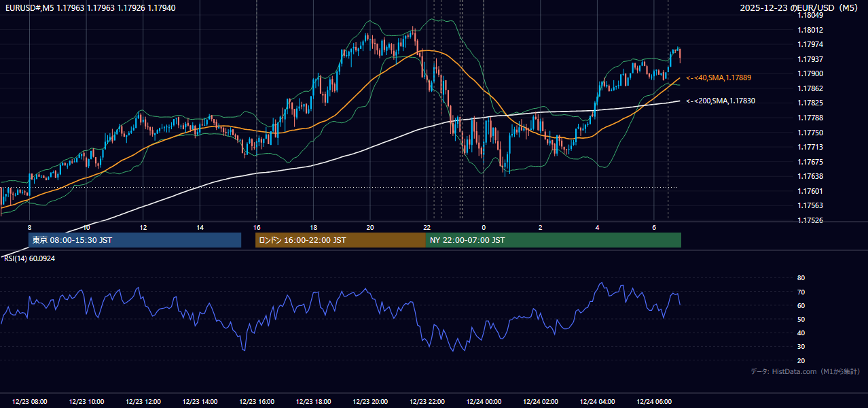Click price axis value 1.17526
This screenshot has width=868, height=408.
[811, 221]
